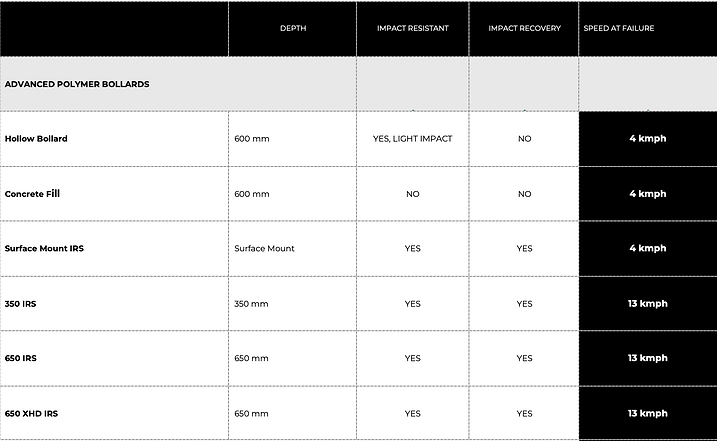Click the "YES, LIGHT IMPACT" cell
Viewport: 717px width, 441px height.
(412, 139)
